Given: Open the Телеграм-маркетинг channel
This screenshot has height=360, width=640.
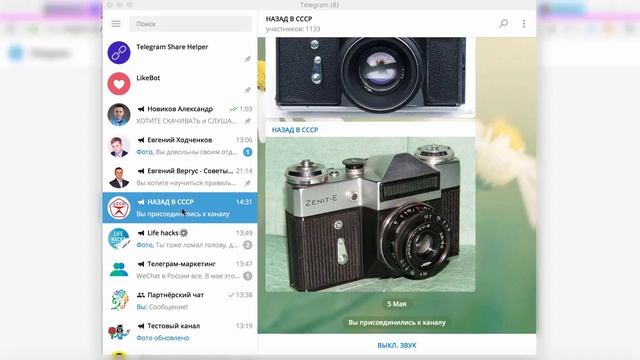Looking at the screenshot, I should [x=180, y=270].
